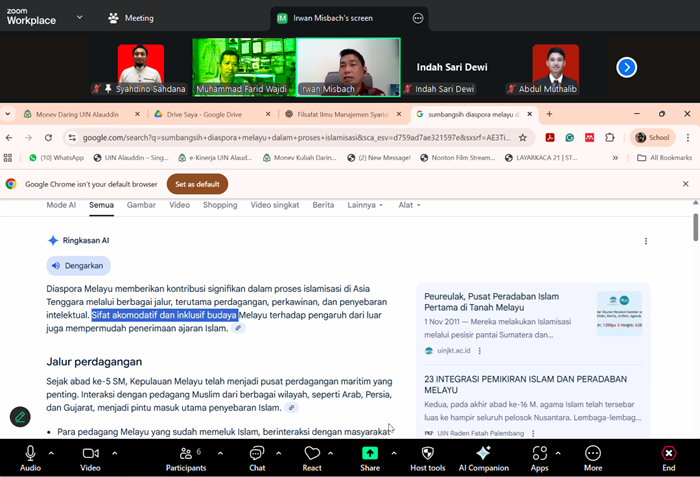
Task: Expand React options caret
Action: tap(330, 453)
